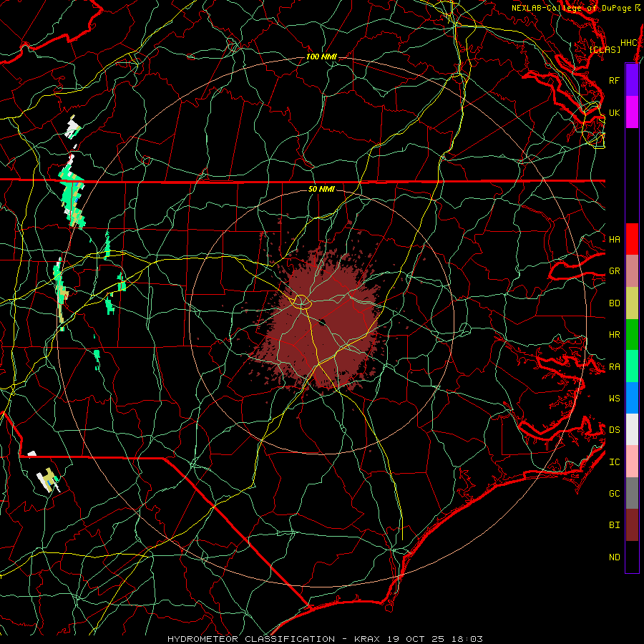Click the BI legend label

[614, 525]
